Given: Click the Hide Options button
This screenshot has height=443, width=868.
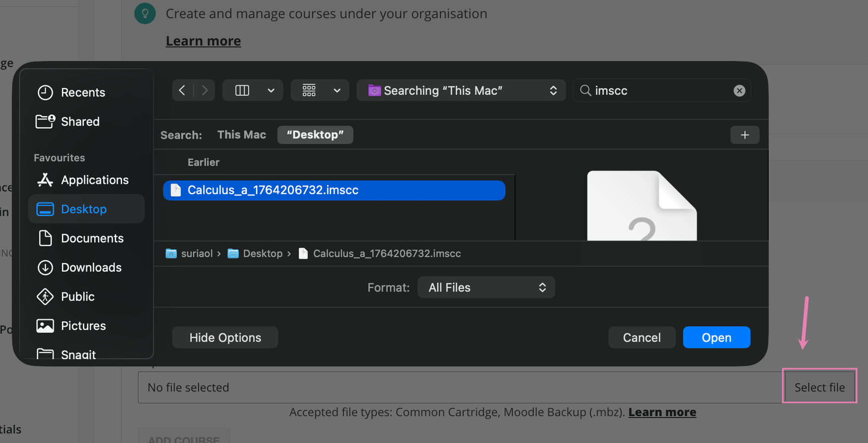Looking at the screenshot, I should pos(225,337).
